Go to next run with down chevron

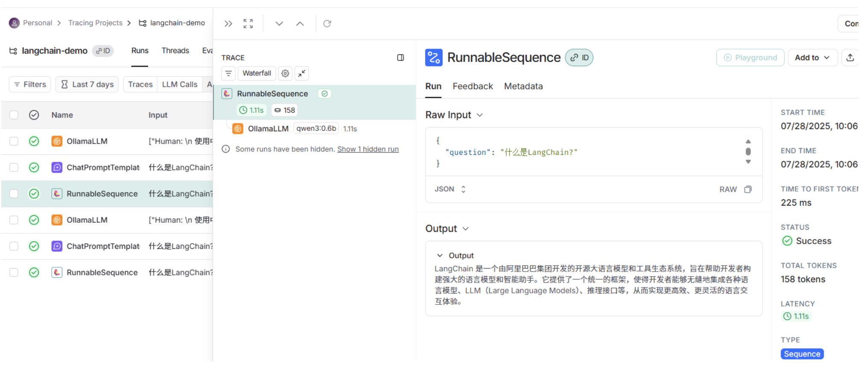279,24
